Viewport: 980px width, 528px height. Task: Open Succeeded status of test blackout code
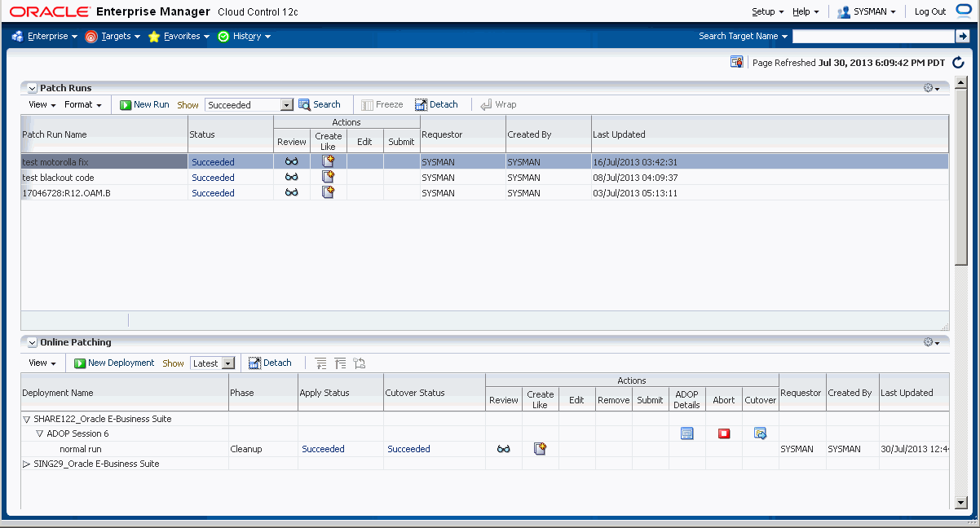[213, 178]
